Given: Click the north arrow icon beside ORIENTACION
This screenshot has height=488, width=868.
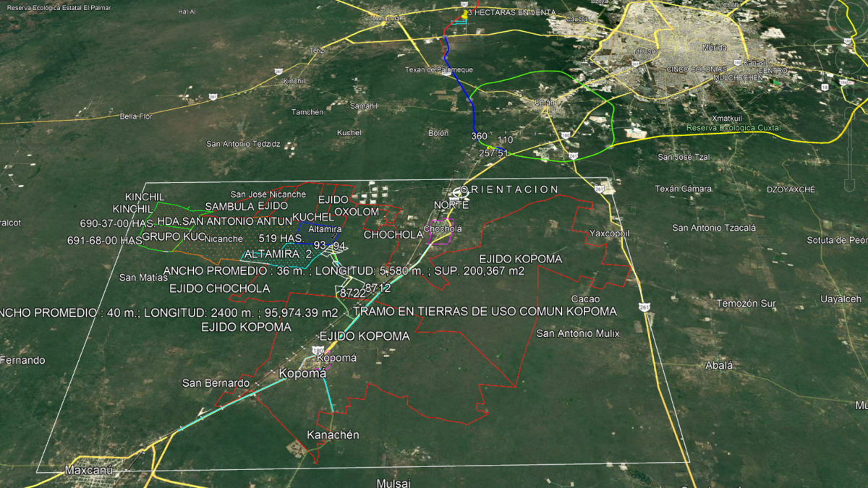Looking at the screenshot, I should point(460,192).
